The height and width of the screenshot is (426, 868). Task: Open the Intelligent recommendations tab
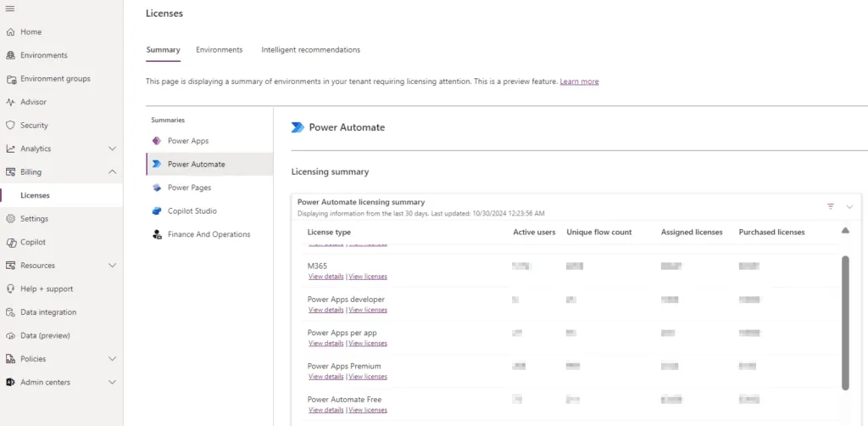tap(310, 50)
